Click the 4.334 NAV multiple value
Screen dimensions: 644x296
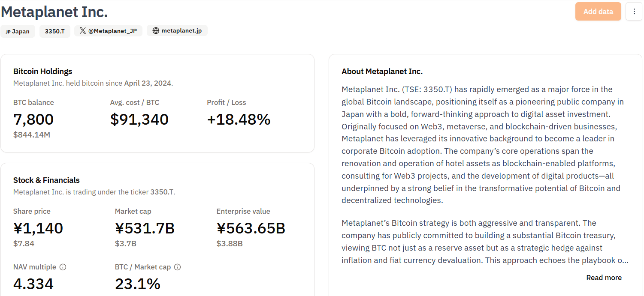pos(33,284)
